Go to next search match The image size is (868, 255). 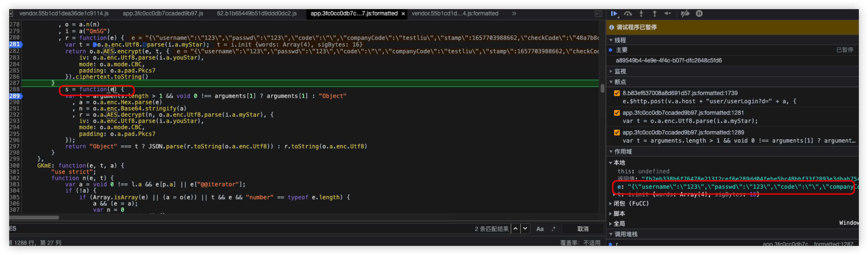tap(525, 229)
